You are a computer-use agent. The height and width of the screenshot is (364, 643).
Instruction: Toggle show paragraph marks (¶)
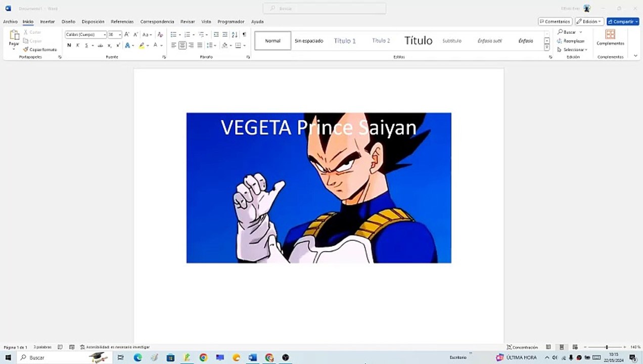244,34
